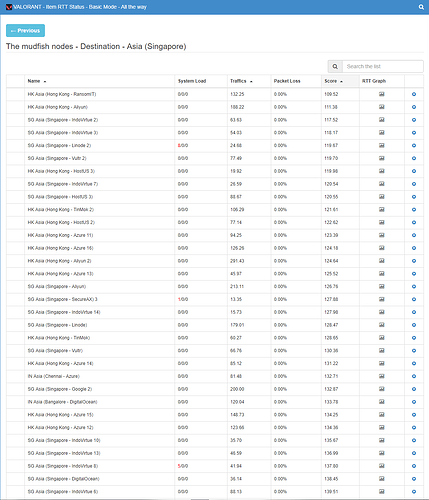This screenshot has width=429, height=500.
Task: Open RTT graph icon for Hong Kong - TinMok 2
Action: tap(382, 210)
